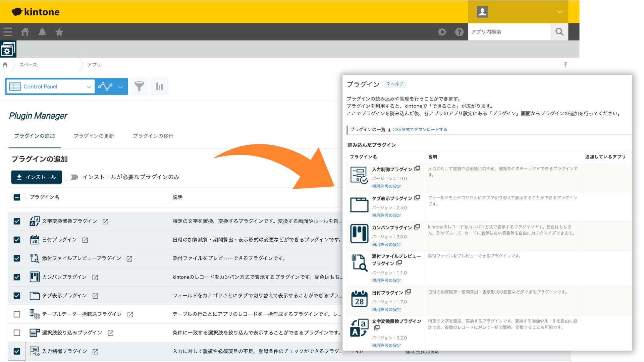The image size is (644, 362).
Task: Open the help question mark icon
Action: click(x=459, y=32)
